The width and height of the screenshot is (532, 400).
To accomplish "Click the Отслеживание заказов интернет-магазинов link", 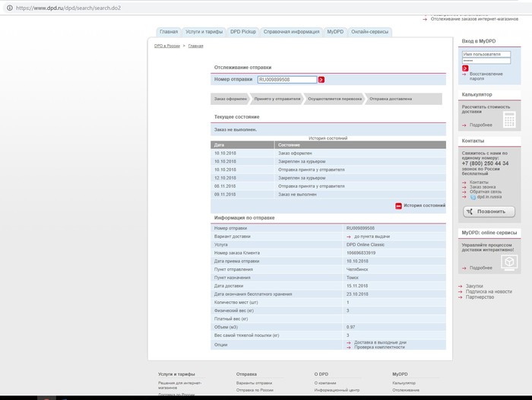I will [474, 19].
